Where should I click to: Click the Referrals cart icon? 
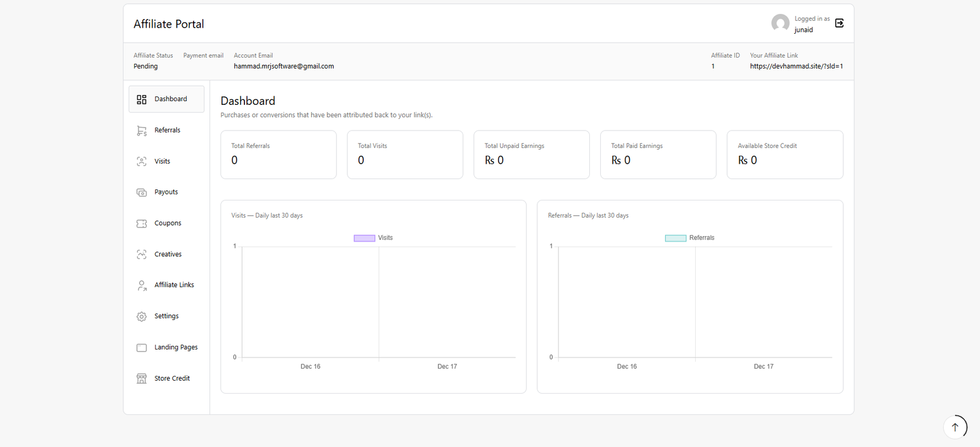pyautogui.click(x=141, y=131)
